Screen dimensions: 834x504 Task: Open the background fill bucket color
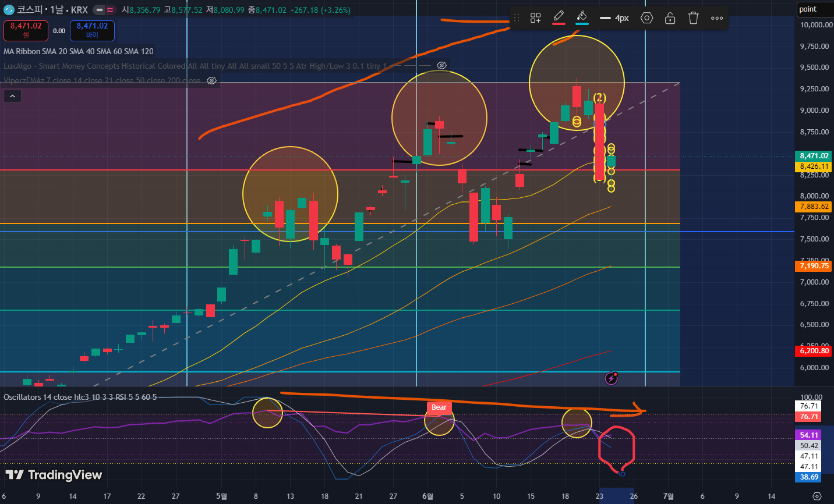tap(582, 17)
